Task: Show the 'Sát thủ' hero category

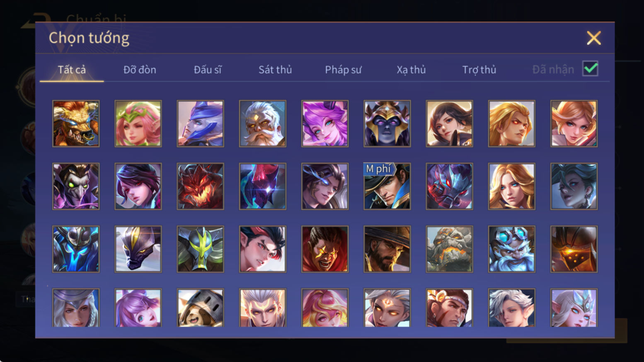Action: pos(275,70)
